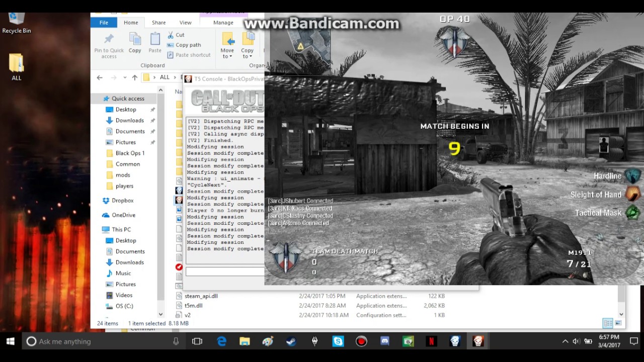This screenshot has width=644, height=362.
Task: Open the recent locations dropdown arrow
Action: click(124, 77)
